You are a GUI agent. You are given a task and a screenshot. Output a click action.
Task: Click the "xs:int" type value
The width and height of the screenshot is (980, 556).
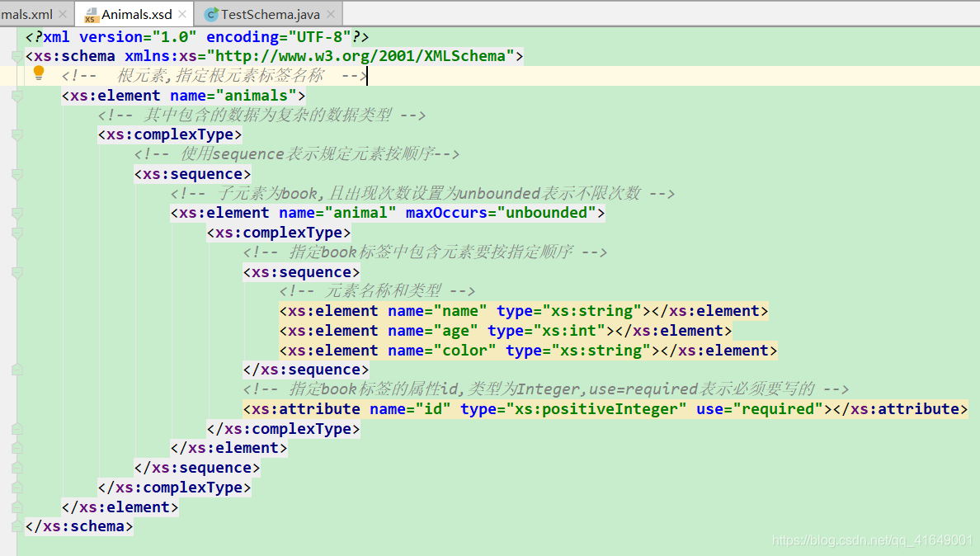pyautogui.click(x=568, y=331)
